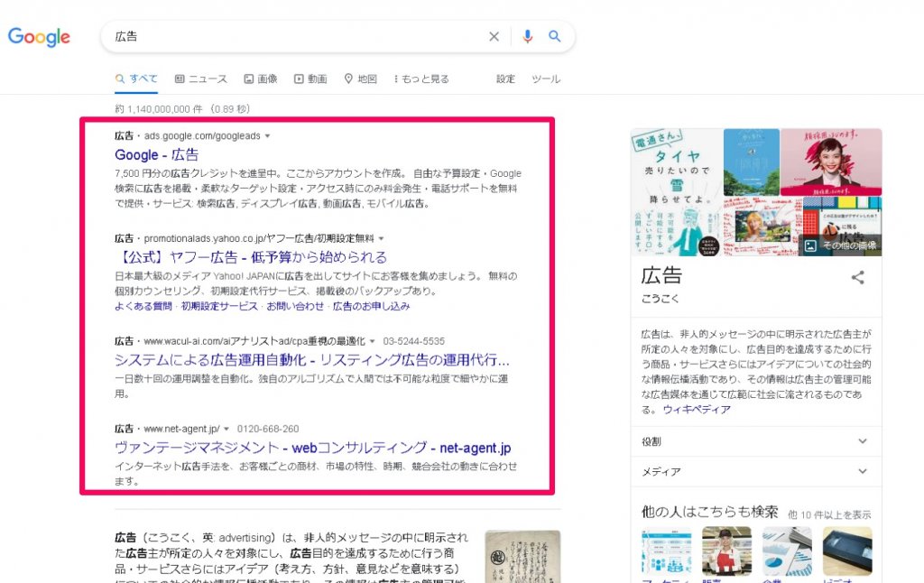Start voice search with microphone icon
This screenshot has height=583, width=924.
tap(527, 36)
